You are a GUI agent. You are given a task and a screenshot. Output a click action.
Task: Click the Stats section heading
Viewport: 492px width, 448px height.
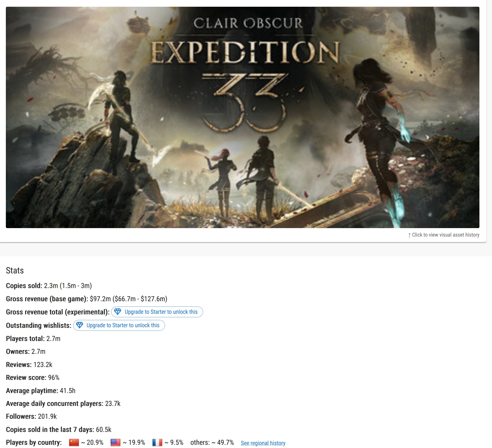(15, 270)
